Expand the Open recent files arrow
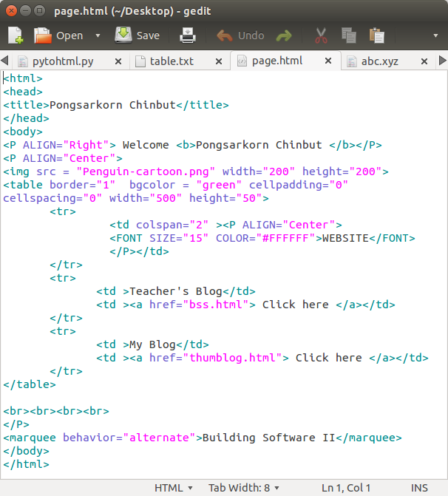Screen dimensions: 448x496 [x=98, y=35]
